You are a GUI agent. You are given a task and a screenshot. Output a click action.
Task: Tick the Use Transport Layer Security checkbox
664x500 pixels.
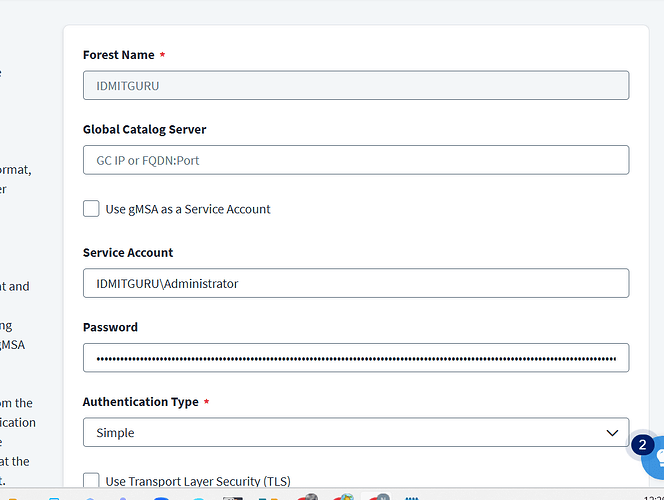tap(92, 481)
